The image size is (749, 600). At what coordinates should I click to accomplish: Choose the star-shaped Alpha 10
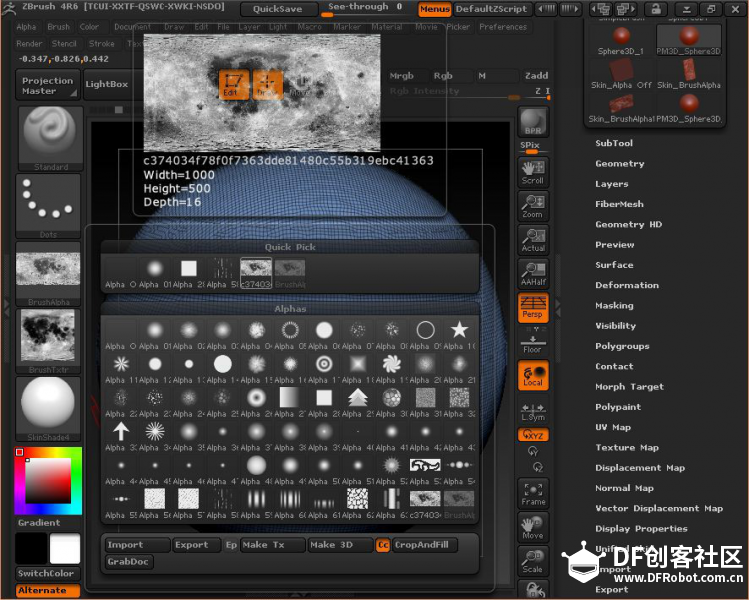459,334
